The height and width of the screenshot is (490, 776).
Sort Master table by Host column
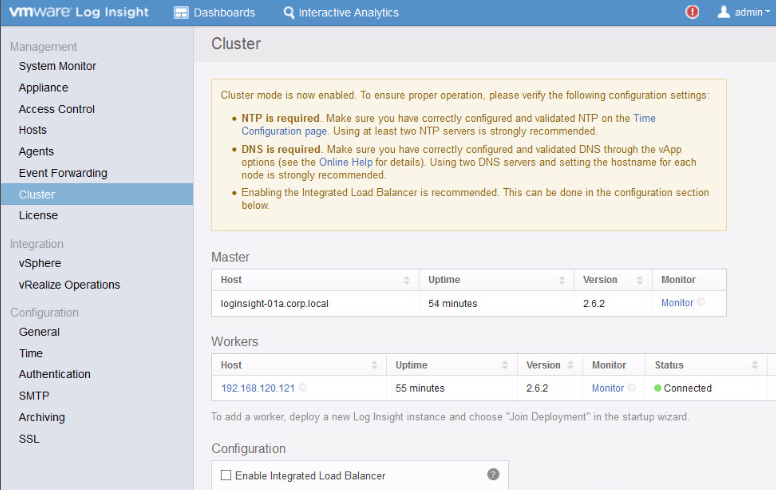[x=315, y=280]
